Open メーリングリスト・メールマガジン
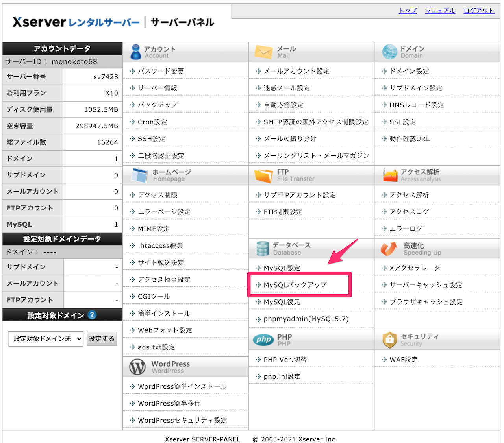This screenshot has height=443, width=504. tap(317, 156)
